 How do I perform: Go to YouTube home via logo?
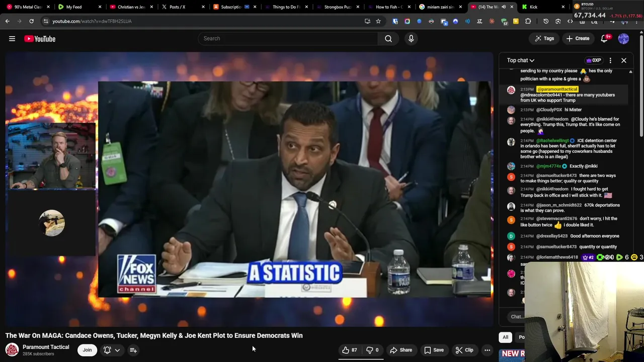(40, 39)
